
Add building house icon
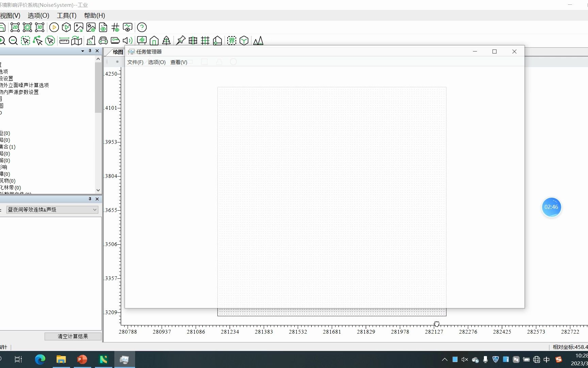[x=154, y=41]
